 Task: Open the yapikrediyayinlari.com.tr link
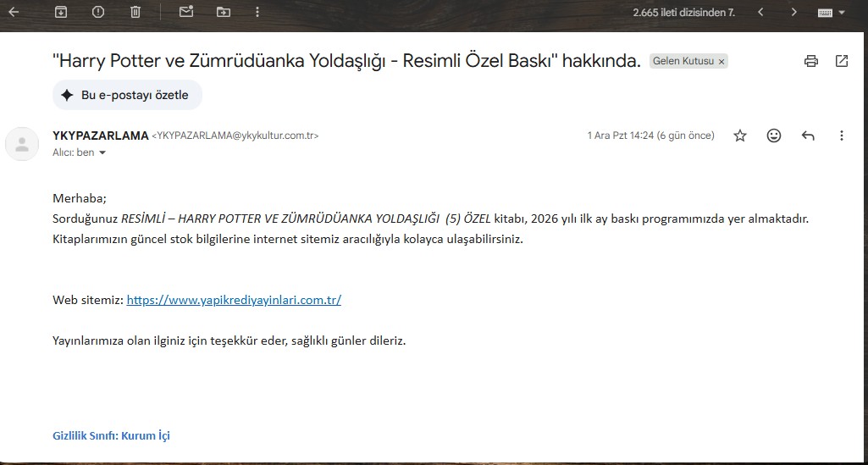point(234,300)
